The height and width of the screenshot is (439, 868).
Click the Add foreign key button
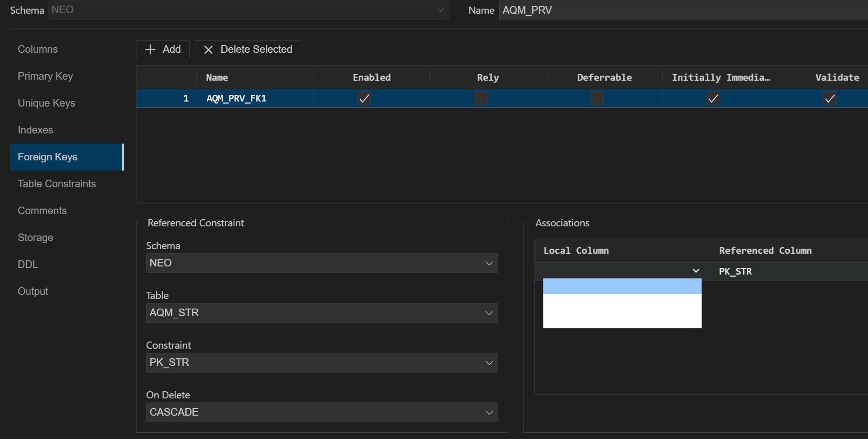pos(163,50)
